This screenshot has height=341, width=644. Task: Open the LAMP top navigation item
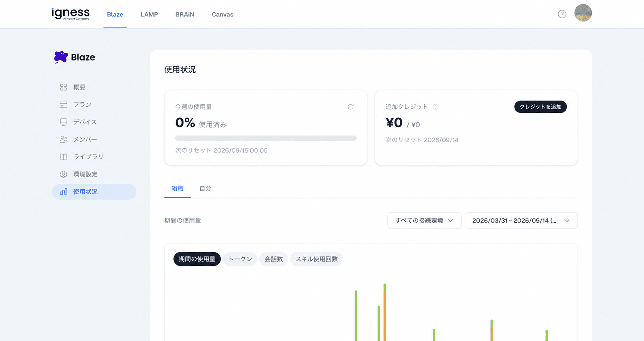149,15
